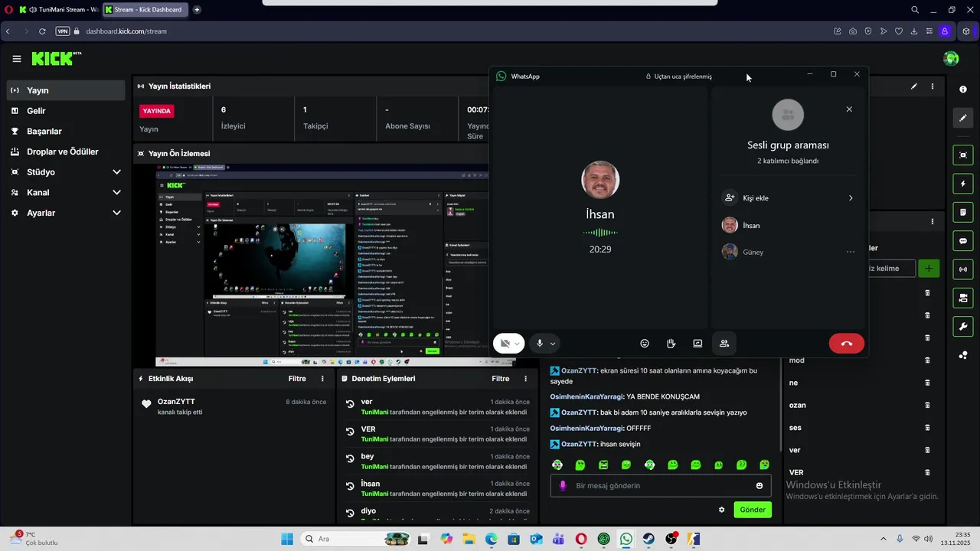
Task: Open broadcast signal panel in right rail
Action: click(x=963, y=269)
